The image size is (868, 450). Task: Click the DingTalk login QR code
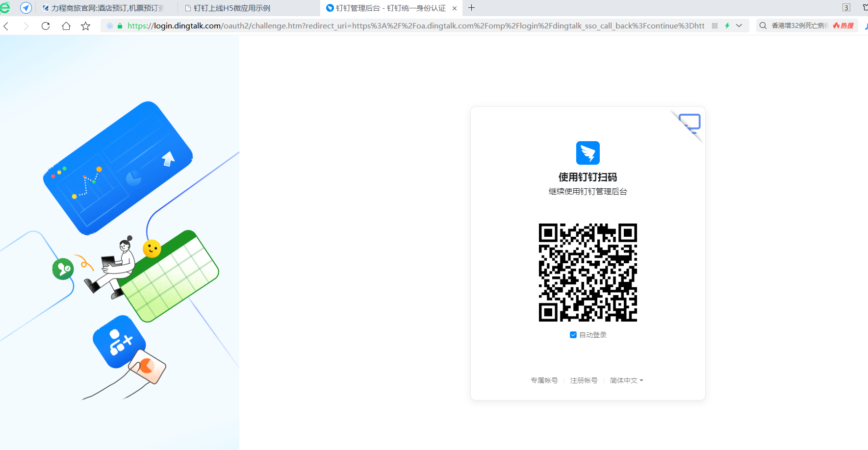(x=588, y=273)
